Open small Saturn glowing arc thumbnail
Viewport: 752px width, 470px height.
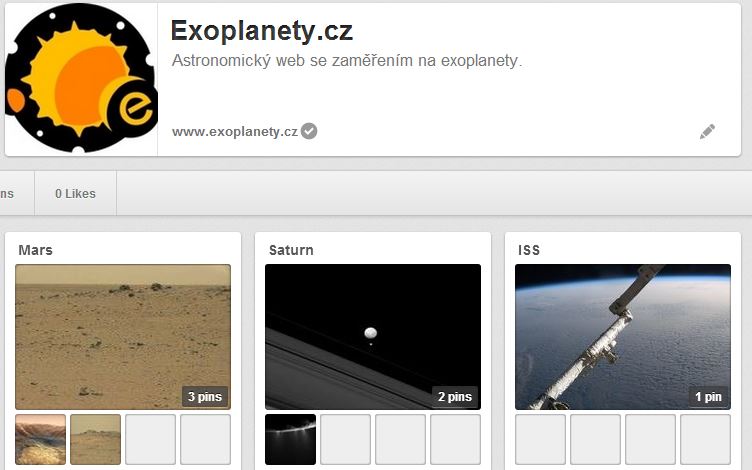[291, 439]
